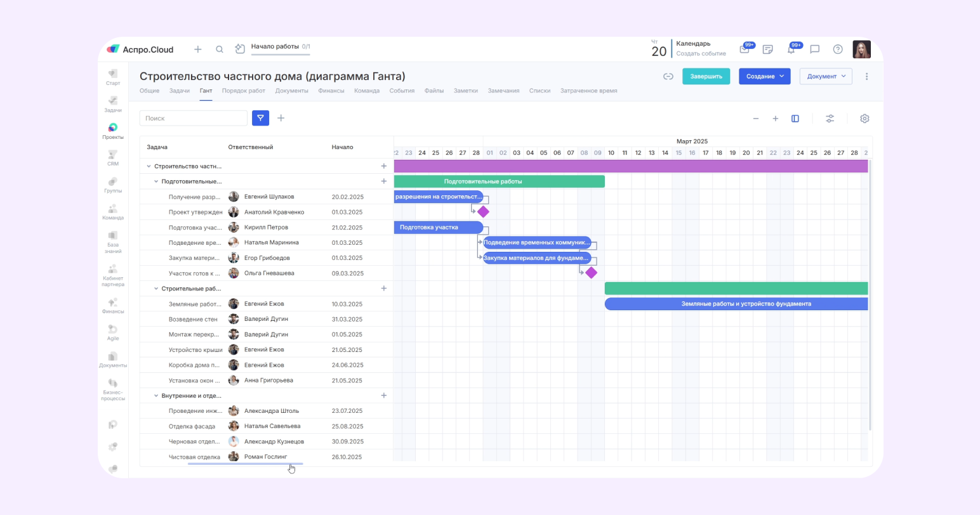Add subtask to Строительство частн... row
This screenshot has width=980, height=515.
pos(383,166)
